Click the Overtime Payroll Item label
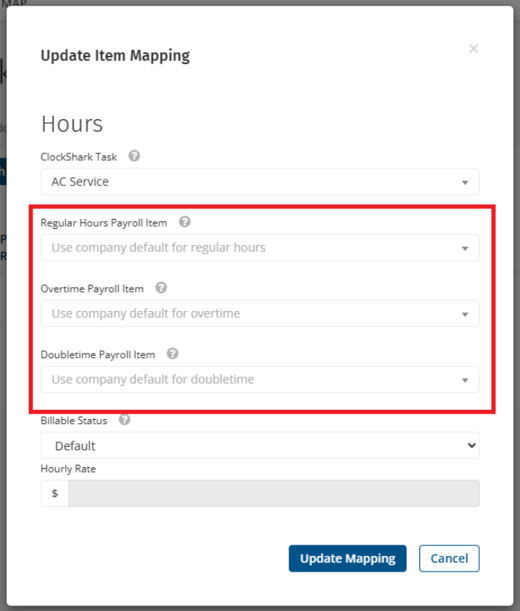Screen dimensions: 520x611 [x=92, y=289]
